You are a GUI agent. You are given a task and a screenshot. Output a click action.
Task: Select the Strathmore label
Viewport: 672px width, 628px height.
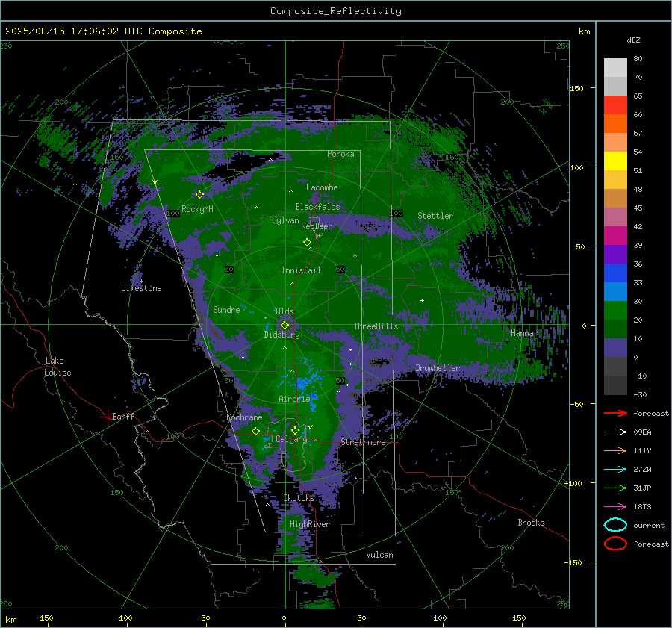(x=363, y=442)
